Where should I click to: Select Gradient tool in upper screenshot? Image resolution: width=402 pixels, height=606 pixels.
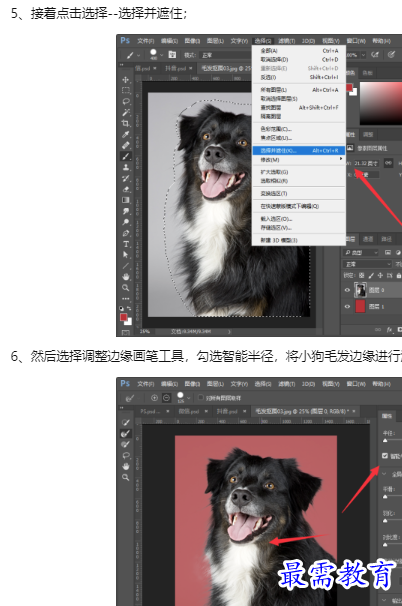pyautogui.click(x=126, y=200)
